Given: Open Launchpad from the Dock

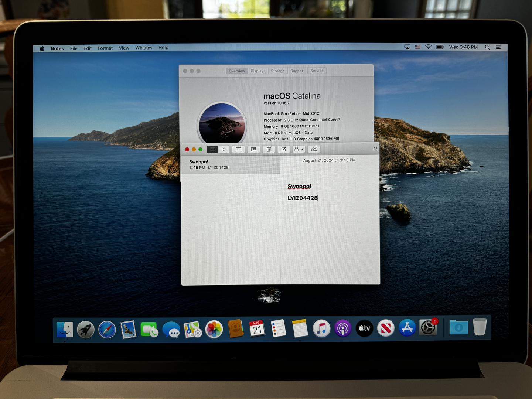Looking at the screenshot, I should (x=86, y=329).
